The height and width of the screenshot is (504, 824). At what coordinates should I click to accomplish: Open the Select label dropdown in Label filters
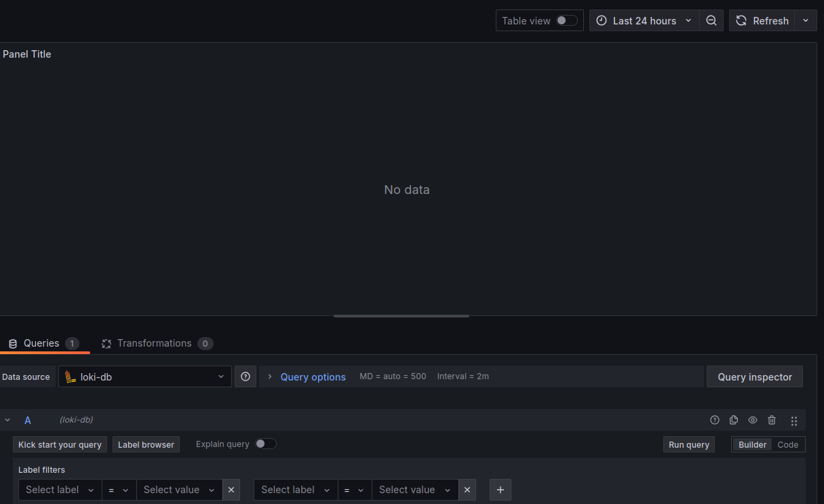(x=60, y=489)
